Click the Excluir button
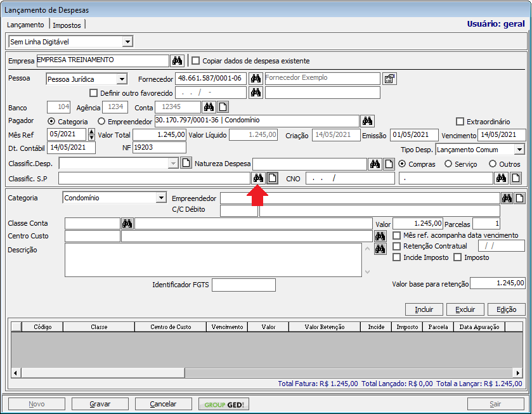Viewport: 532px width, 414px height. coord(465,309)
